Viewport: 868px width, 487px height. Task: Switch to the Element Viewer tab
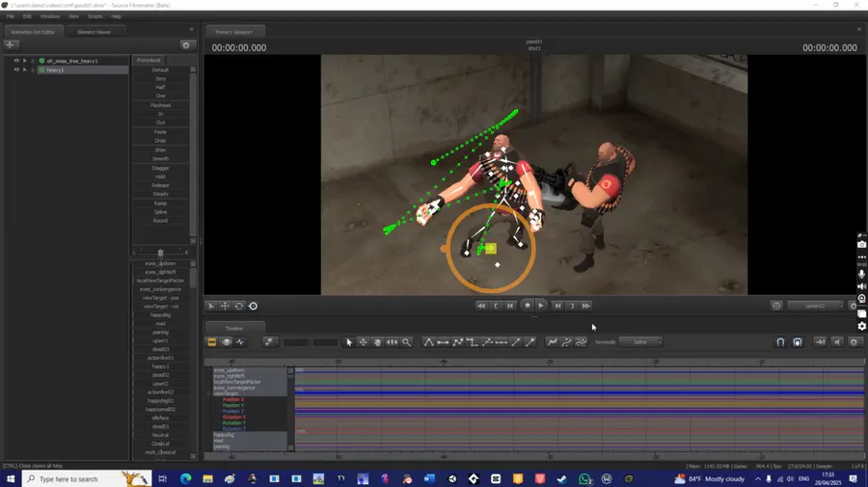[x=95, y=32]
